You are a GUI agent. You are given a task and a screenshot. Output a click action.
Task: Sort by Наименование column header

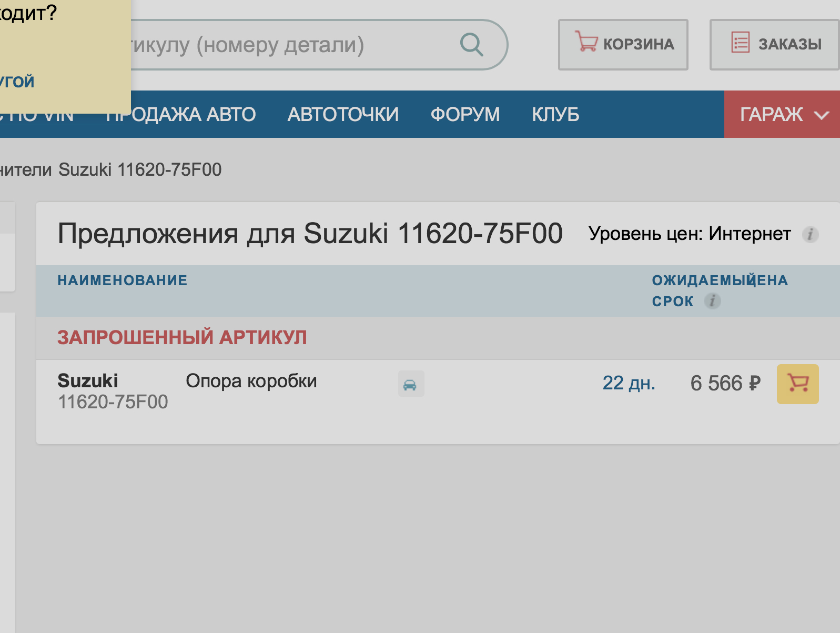click(x=123, y=280)
